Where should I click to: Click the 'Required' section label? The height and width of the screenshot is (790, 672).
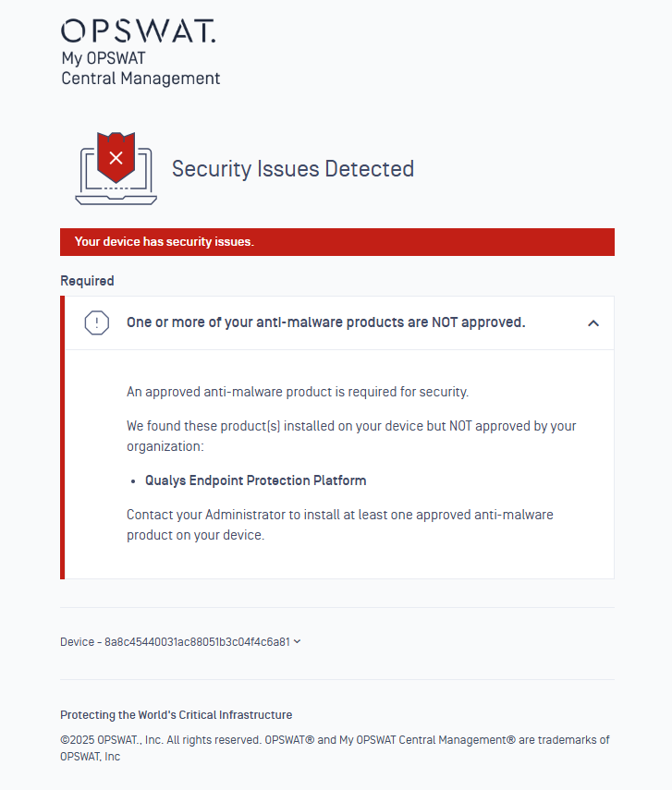tap(87, 281)
